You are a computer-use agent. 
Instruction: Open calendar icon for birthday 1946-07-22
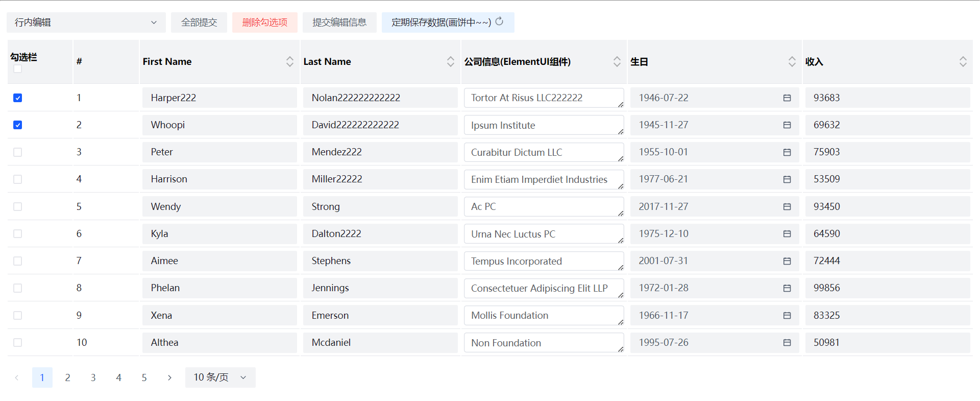787,98
